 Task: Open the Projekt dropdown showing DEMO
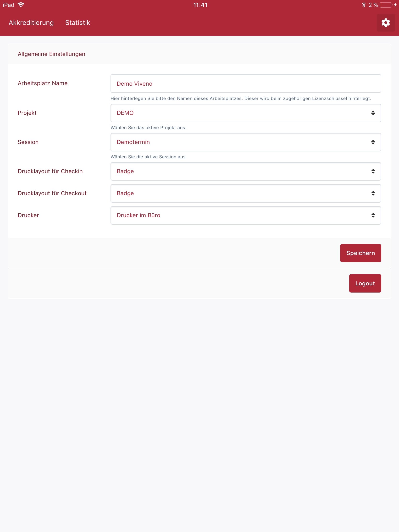pyautogui.click(x=245, y=113)
